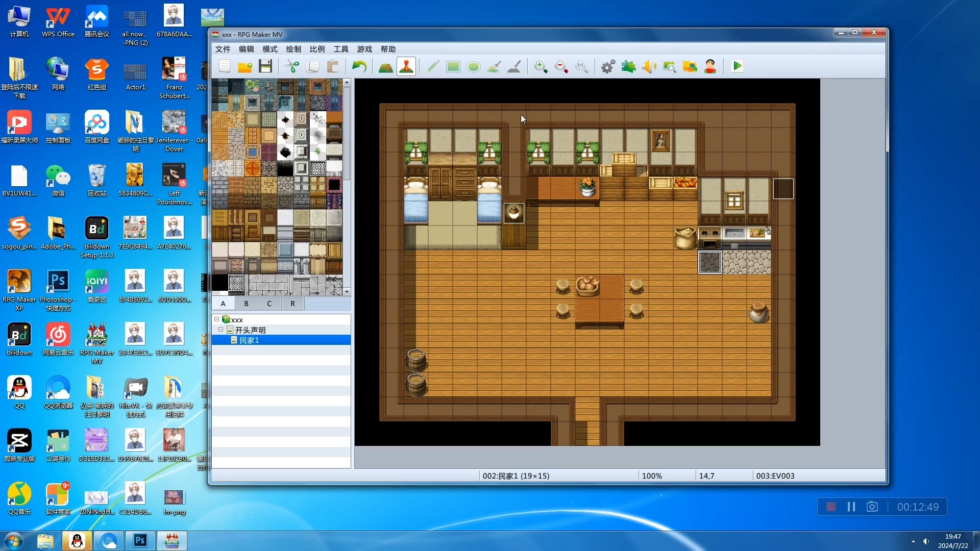Open Character Generator icon

710,66
